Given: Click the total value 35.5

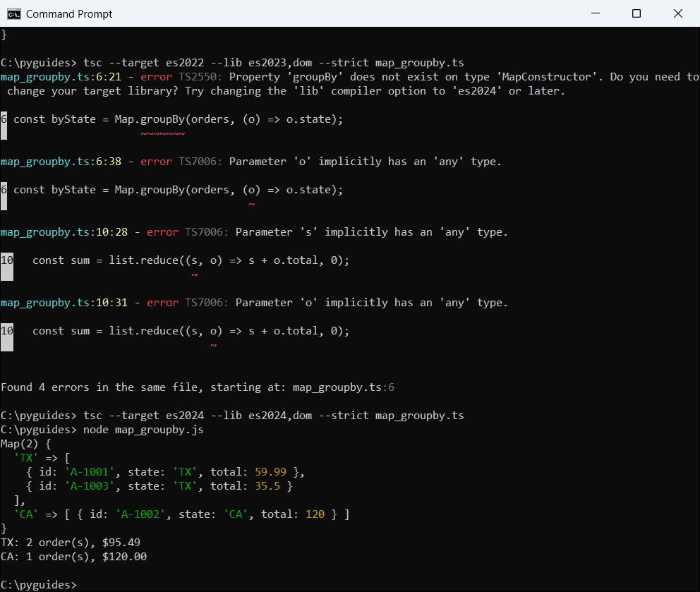Looking at the screenshot, I should pos(267,486).
